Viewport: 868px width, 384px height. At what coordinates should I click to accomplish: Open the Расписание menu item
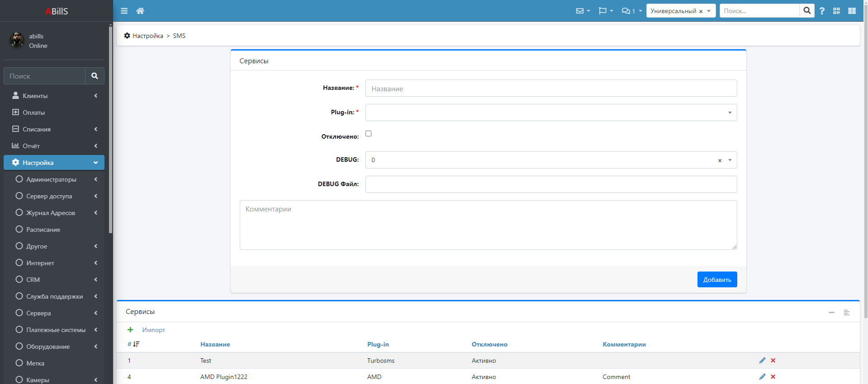coord(54,229)
